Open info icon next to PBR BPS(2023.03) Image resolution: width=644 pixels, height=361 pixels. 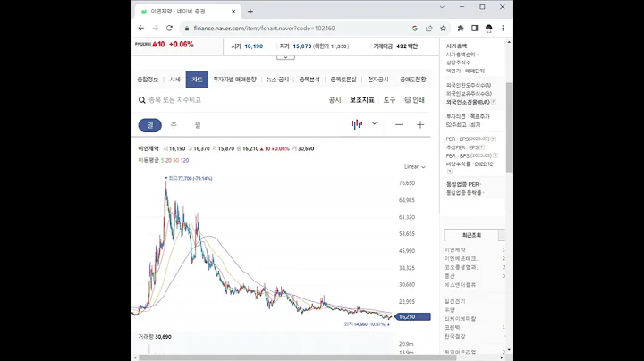click(496, 155)
